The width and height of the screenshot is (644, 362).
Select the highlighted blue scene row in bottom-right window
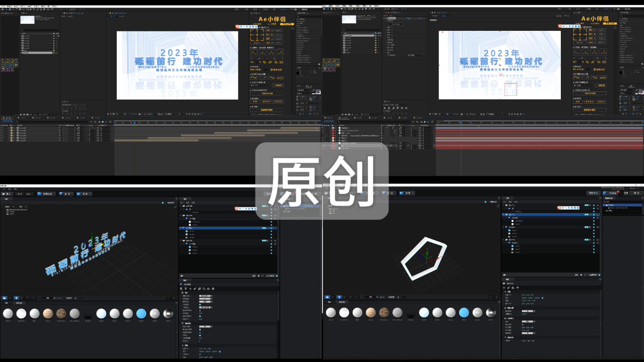(550, 215)
